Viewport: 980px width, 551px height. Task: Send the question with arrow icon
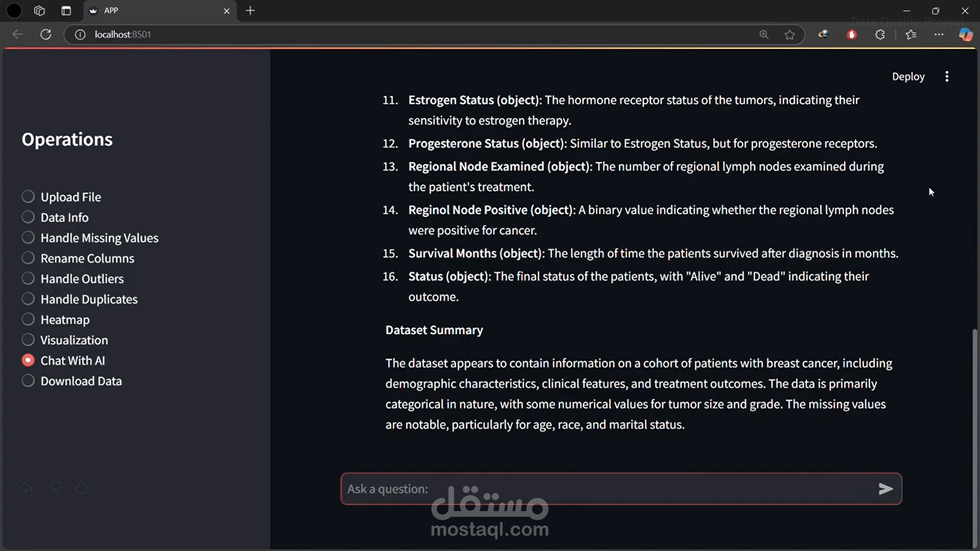pos(886,489)
